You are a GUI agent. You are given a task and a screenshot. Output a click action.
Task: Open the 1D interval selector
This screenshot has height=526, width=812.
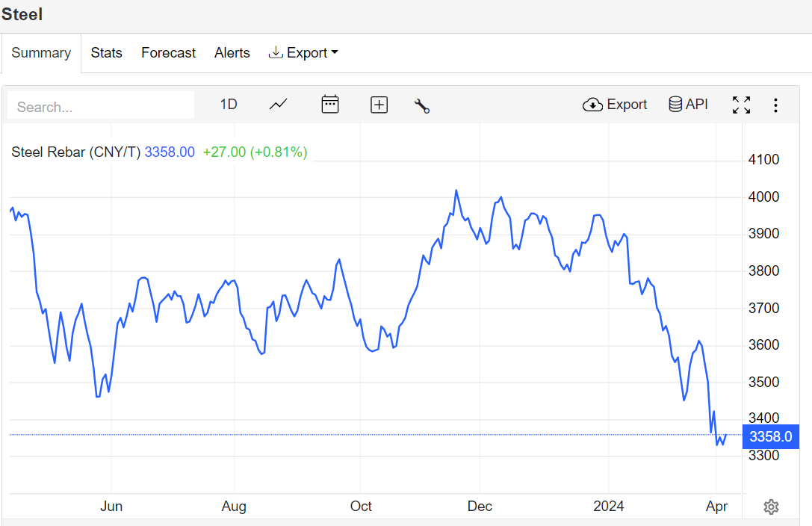click(229, 105)
